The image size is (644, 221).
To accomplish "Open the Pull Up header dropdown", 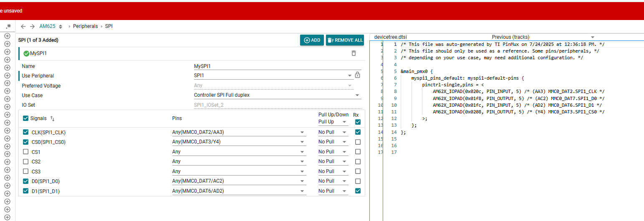I will point(333,122).
